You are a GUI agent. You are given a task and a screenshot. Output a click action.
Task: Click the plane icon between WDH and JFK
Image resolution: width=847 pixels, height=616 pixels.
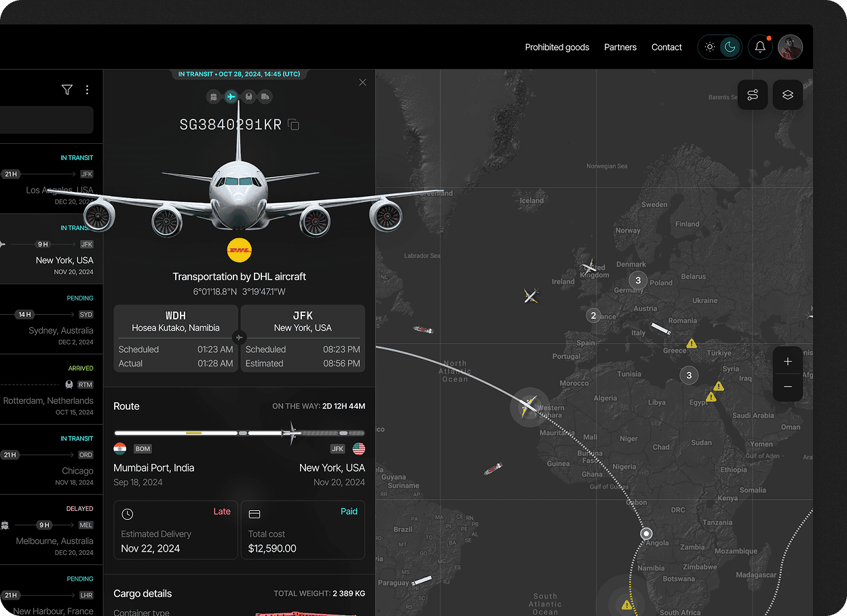(x=239, y=337)
